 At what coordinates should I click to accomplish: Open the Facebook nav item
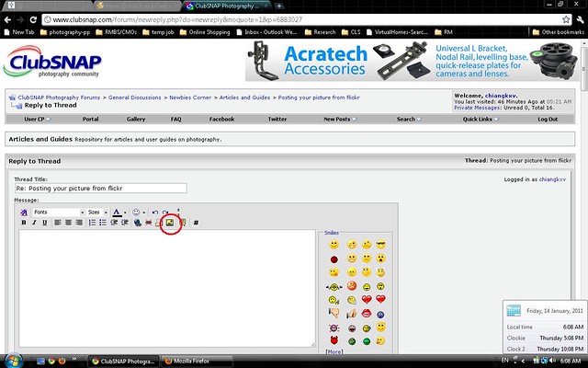click(221, 119)
